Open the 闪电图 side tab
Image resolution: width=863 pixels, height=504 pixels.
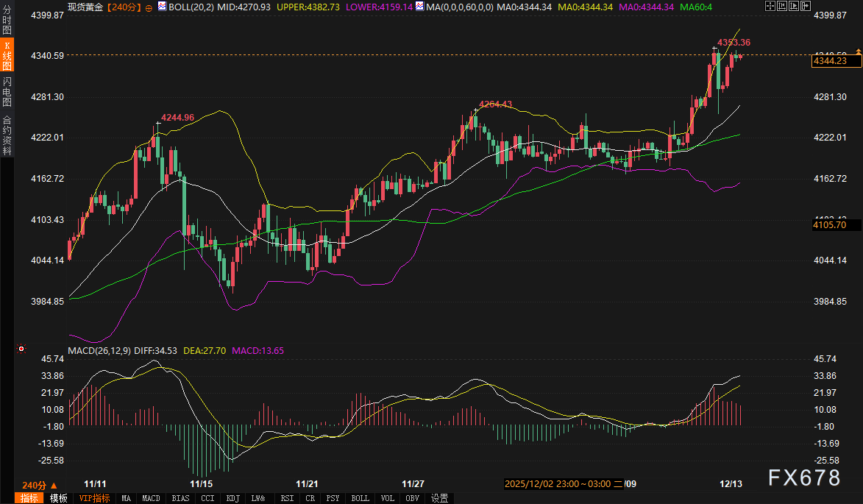click(7, 92)
